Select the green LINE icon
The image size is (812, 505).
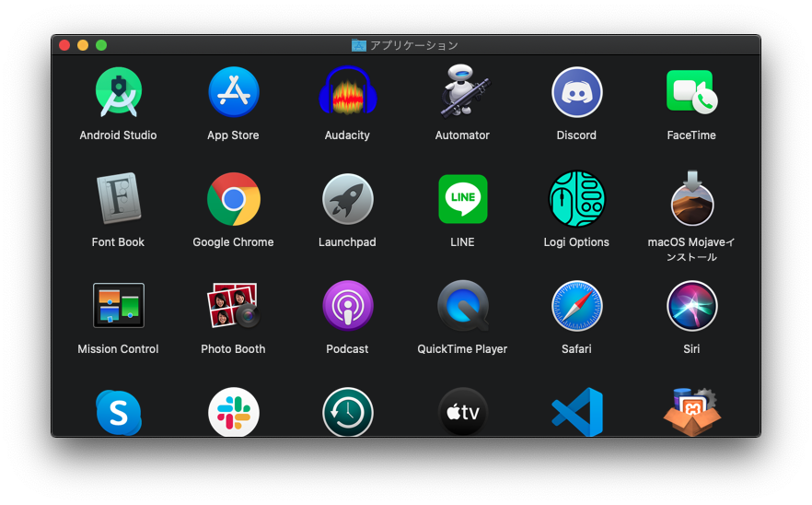pyautogui.click(x=462, y=199)
